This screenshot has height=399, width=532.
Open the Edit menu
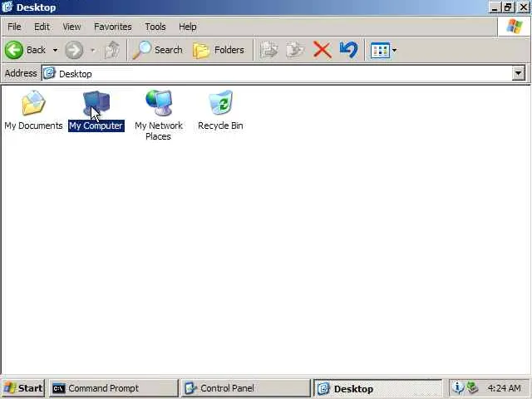[x=42, y=27]
